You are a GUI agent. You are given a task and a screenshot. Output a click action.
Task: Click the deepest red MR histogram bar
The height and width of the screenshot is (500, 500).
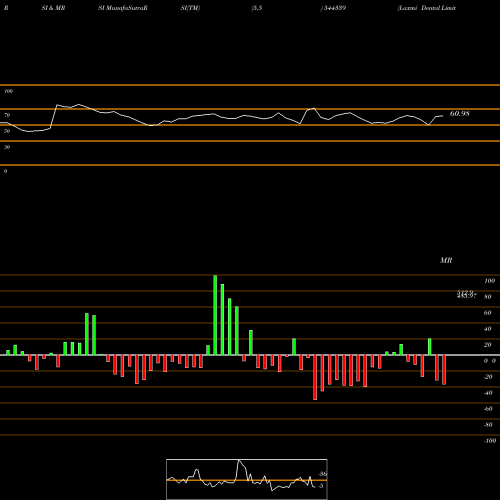pos(315,377)
